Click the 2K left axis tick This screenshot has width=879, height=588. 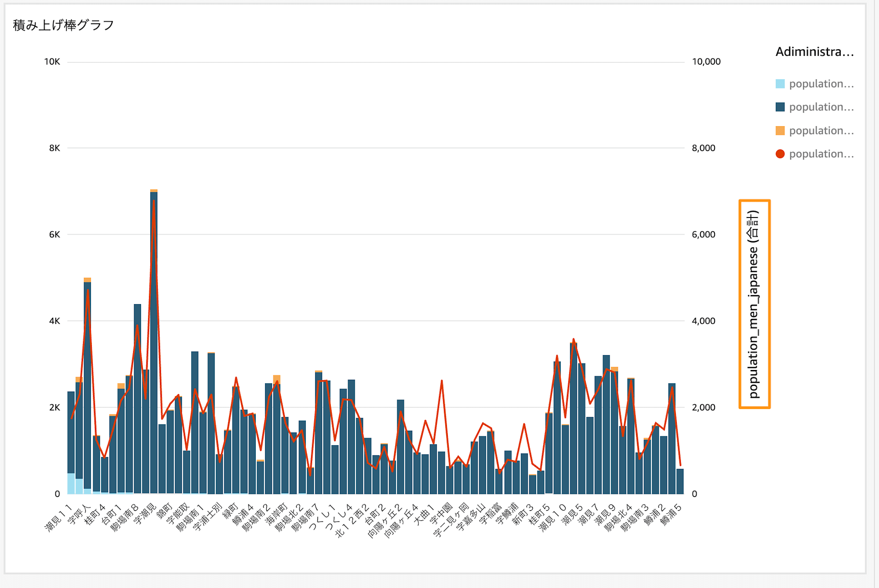pyautogui.click(x=54, y=407)
